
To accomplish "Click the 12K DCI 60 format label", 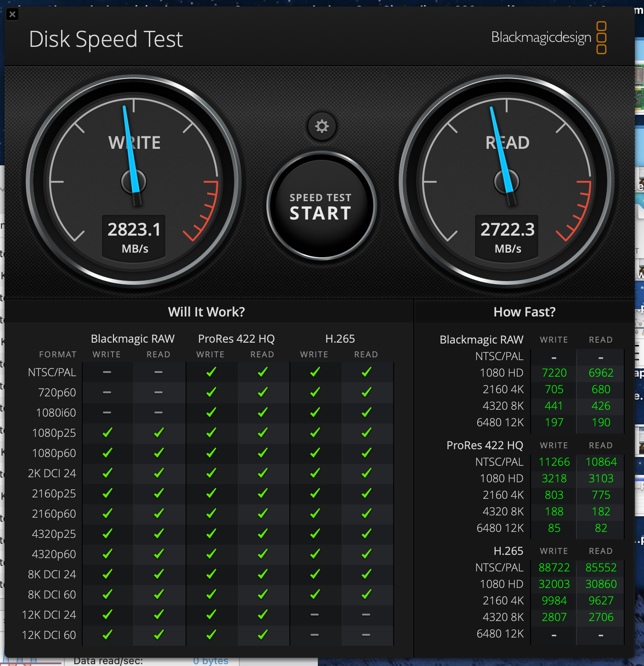I will [49, 635].
